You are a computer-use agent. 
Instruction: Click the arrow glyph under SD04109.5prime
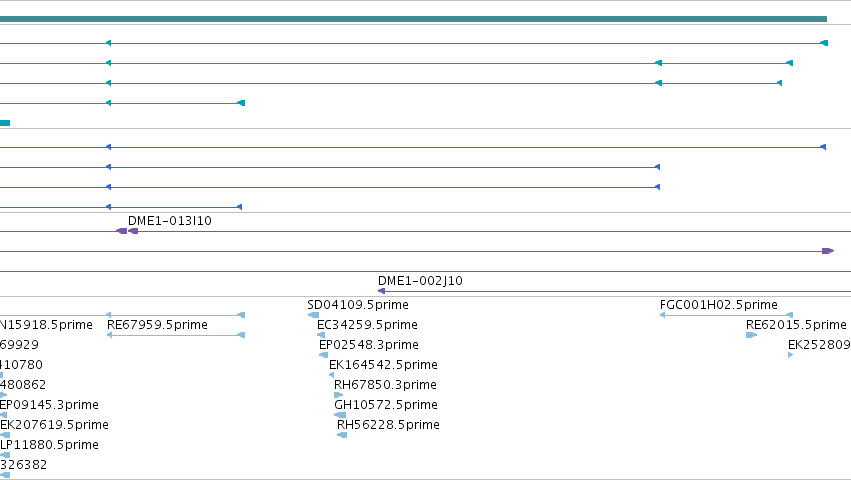point(313,315)
